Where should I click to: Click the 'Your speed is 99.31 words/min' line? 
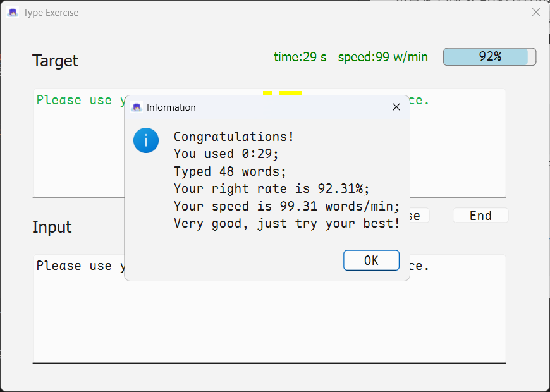pyautogui.click(x=286, y=206)
